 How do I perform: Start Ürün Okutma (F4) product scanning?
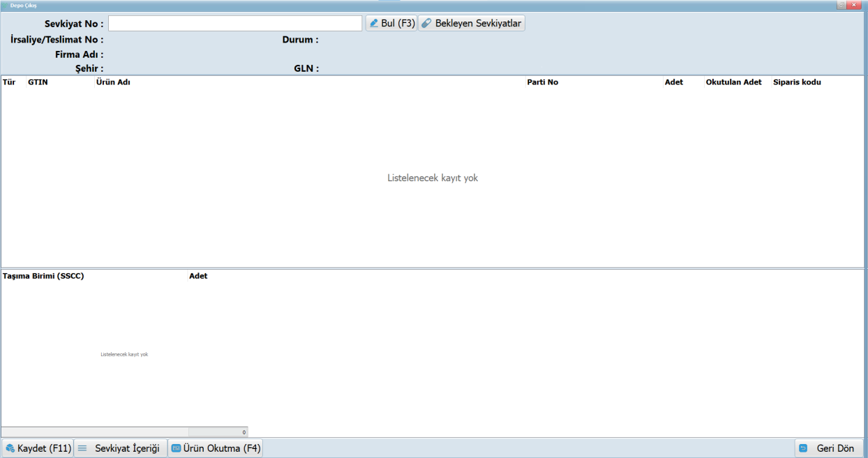[216, 448]
